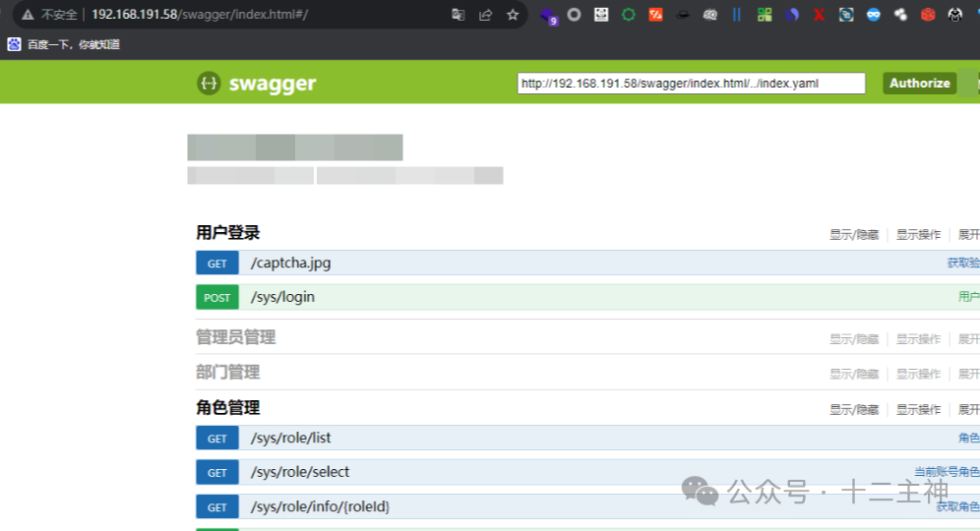
Task: Toggle 显示/隐藏 for 部门管理 section
Action: 854,375
